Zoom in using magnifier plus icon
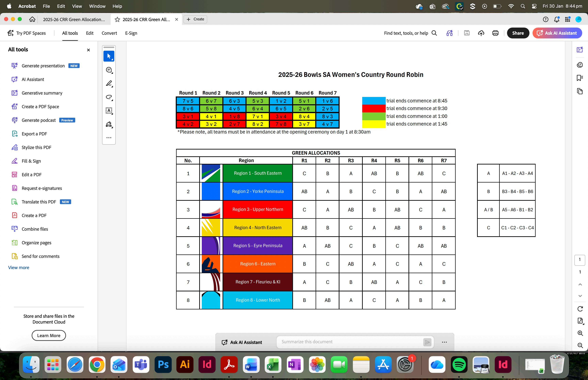Screen dimensions: 588x380 tap(580, 333)
